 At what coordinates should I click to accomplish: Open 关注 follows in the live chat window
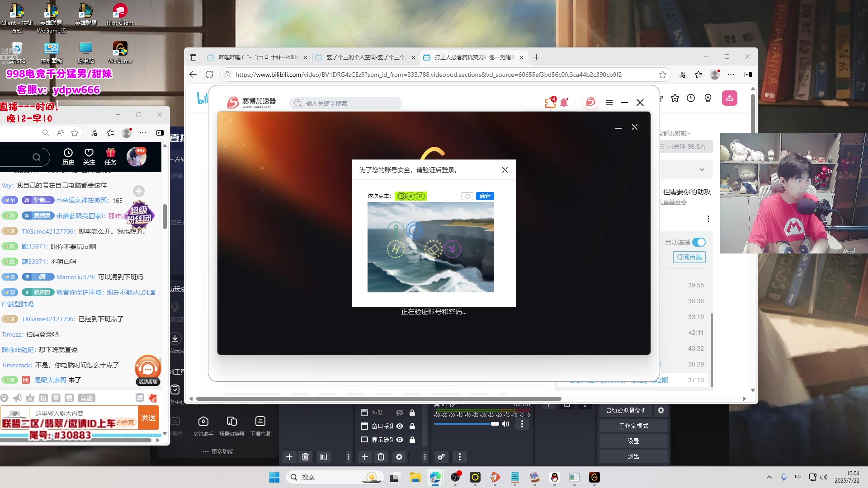click(89, 157)
